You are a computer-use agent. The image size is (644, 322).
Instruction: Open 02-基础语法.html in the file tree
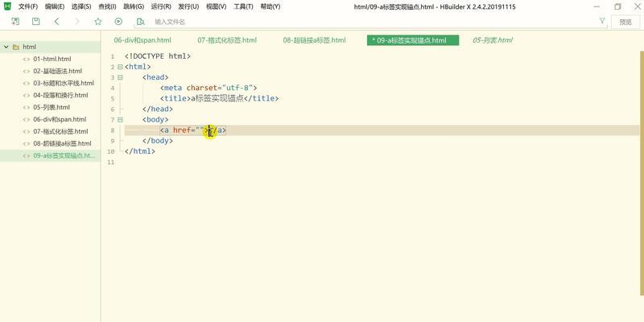[57, 71]
